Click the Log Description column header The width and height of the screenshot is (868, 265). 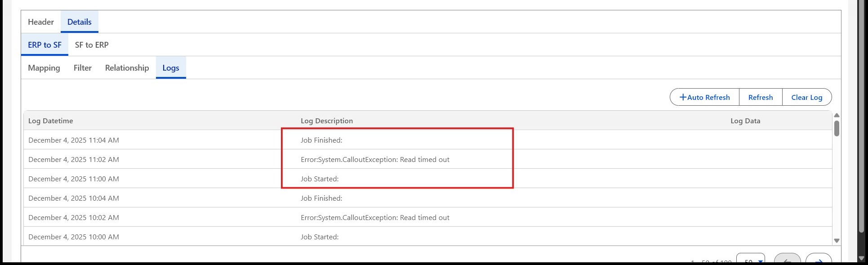tap(327, 121)
